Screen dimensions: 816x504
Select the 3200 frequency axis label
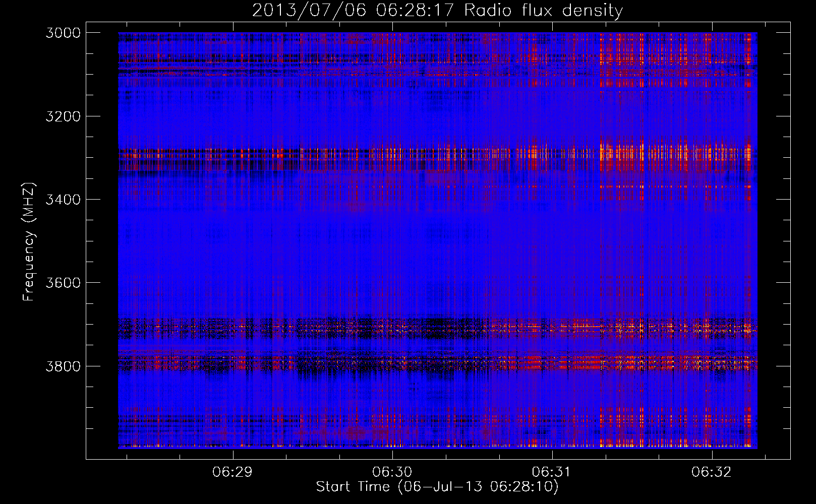point(63,116)
